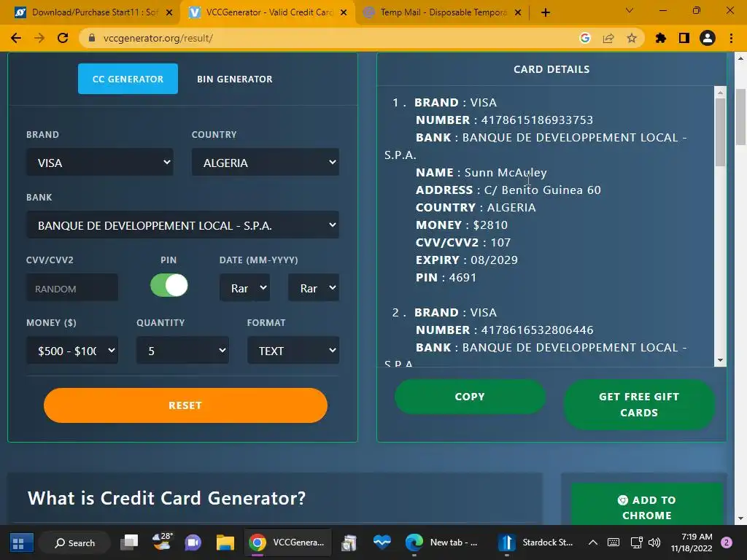Click the volume speaker tray icon
The height and width of the screenshot is (560, 747).
[x=654, y=542]
